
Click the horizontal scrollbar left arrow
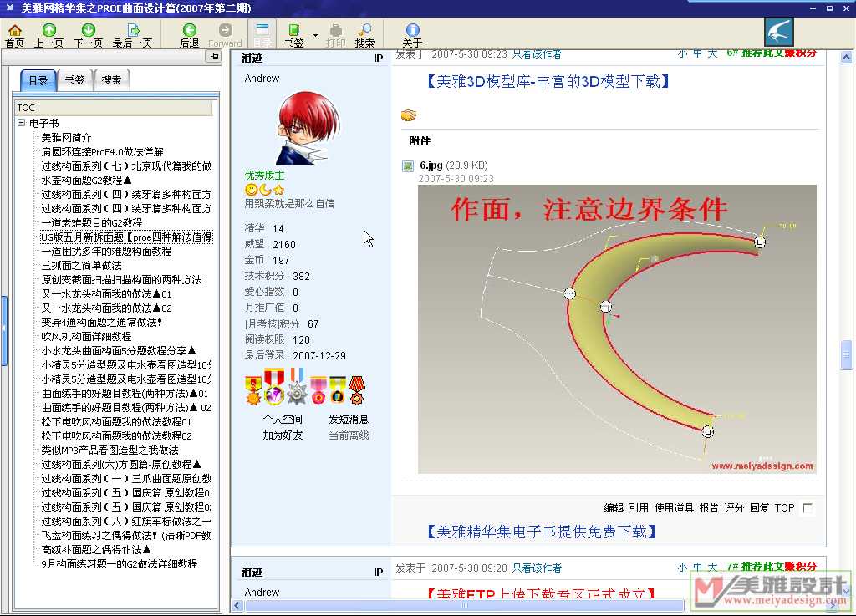237,605
